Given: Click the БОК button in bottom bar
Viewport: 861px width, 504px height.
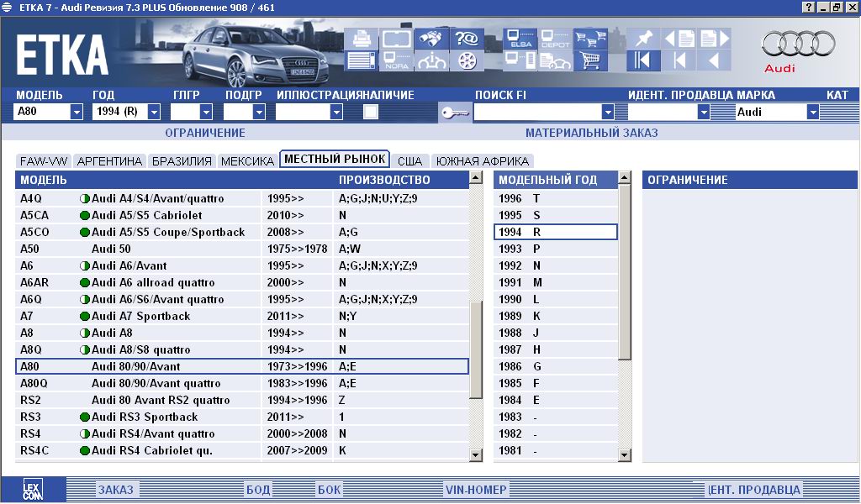Looking at the screenshot, I should coord(329,489).
